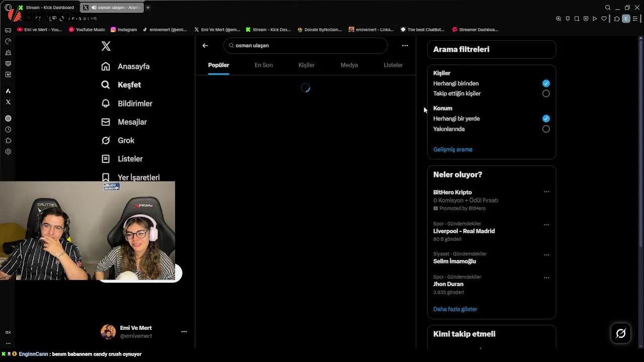
Task: Open the browser profile E avatar
Action: [x=626, y=19]
